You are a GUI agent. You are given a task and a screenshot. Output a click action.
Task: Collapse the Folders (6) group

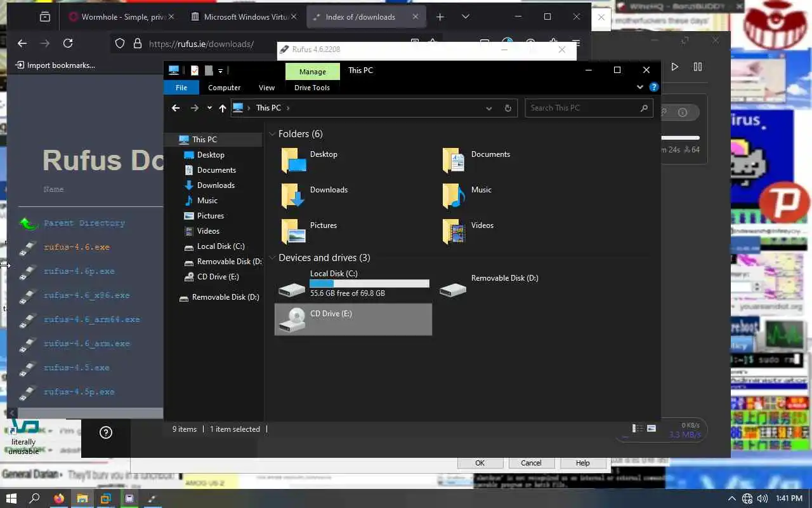pyautogui.click(x=272, y=134)
